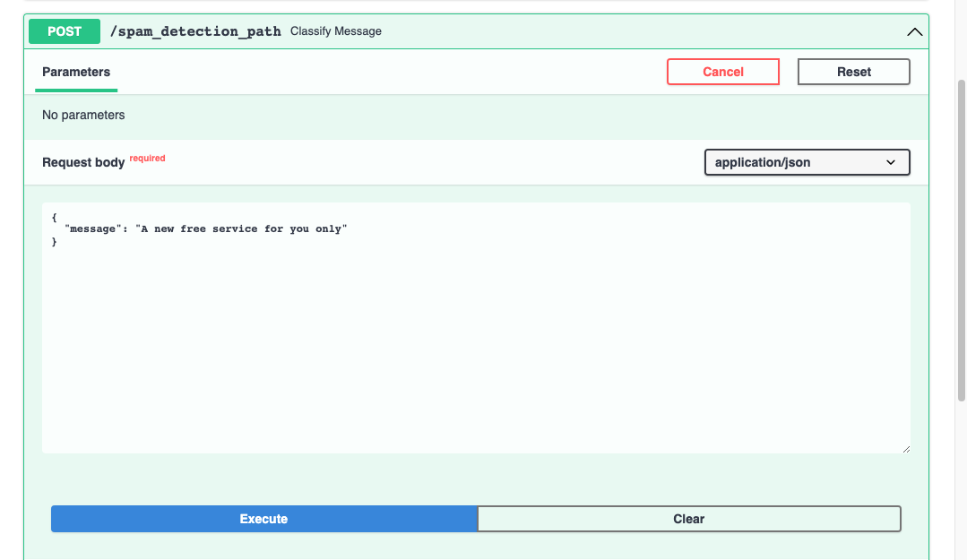This screenshot has height=560, width=967.
Task: Click the Request body label
Action: 83,162
